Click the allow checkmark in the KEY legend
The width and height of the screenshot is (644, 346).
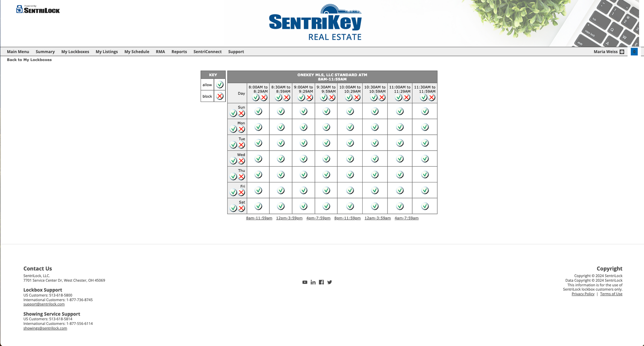click(220, 85)
